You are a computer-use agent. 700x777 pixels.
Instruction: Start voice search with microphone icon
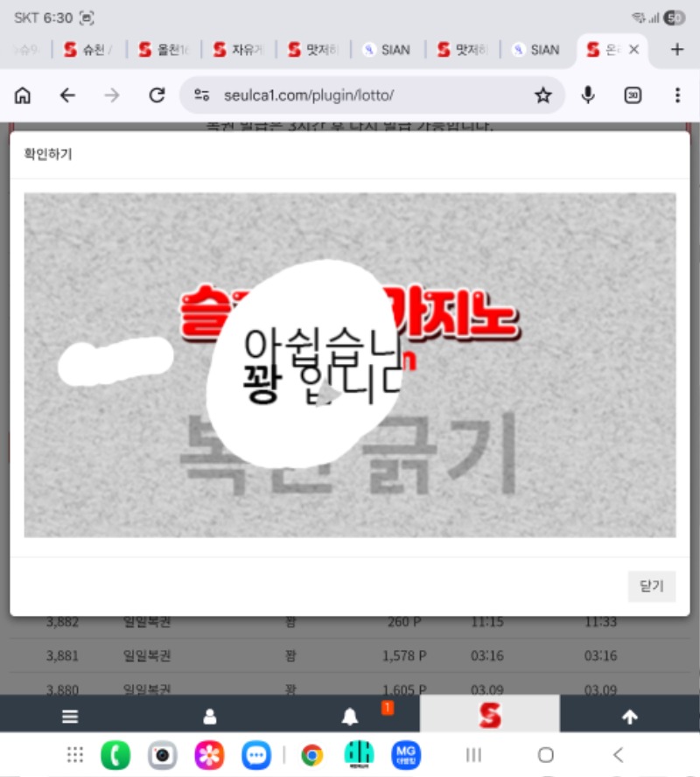coord(588,95)
